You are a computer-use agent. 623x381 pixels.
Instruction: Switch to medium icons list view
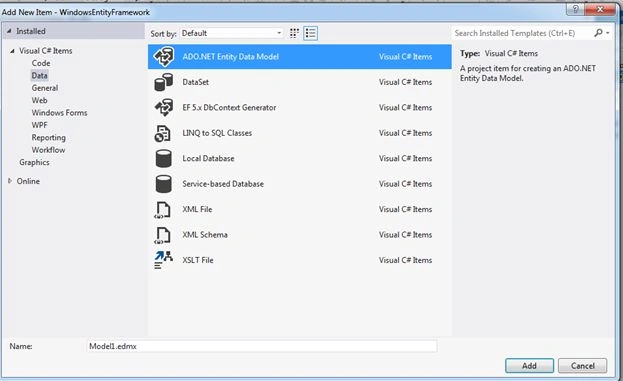[x=310, y=33]
